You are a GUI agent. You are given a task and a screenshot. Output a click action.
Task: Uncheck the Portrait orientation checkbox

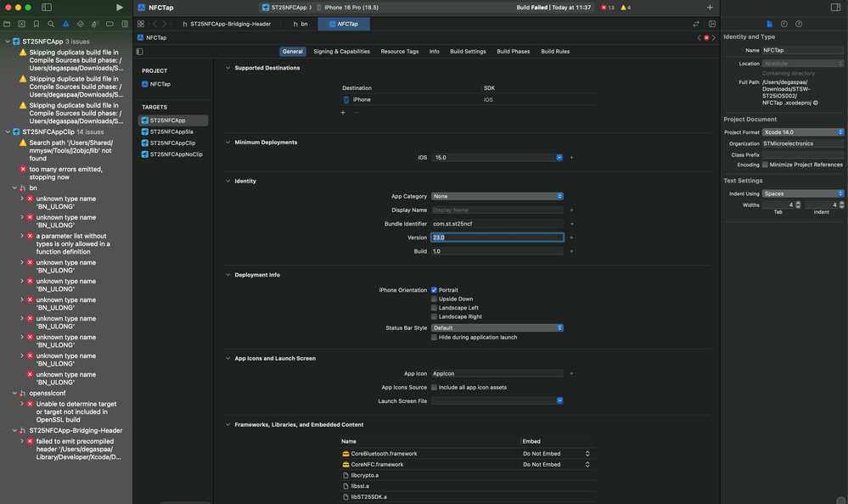(434, 290)
